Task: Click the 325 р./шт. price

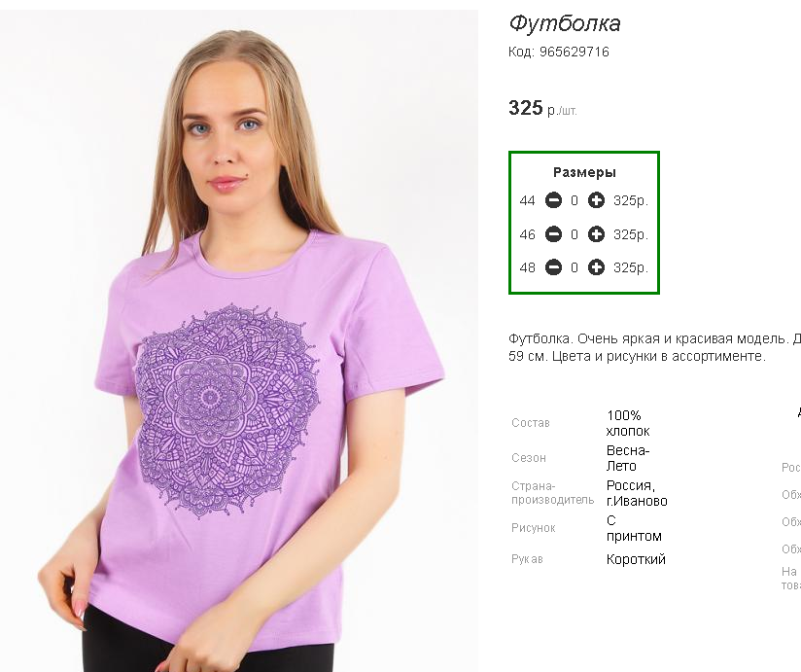Action: pyautogui.click(x=542, y=108)
